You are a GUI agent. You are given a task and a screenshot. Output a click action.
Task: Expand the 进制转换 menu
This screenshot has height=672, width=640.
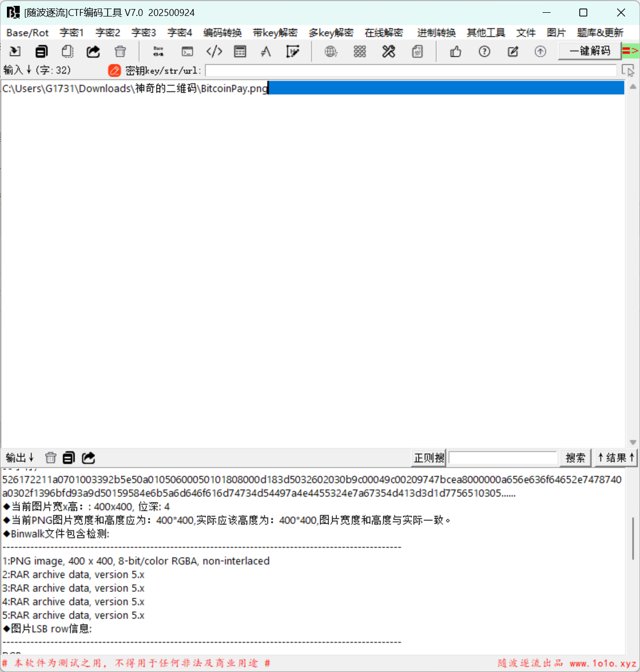point(436,33)
